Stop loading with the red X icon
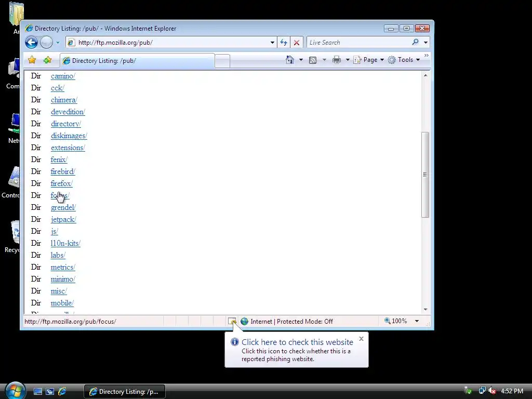The width and height of the screenshot is (532, 399). pyautogui.click(x=297, y=43)
